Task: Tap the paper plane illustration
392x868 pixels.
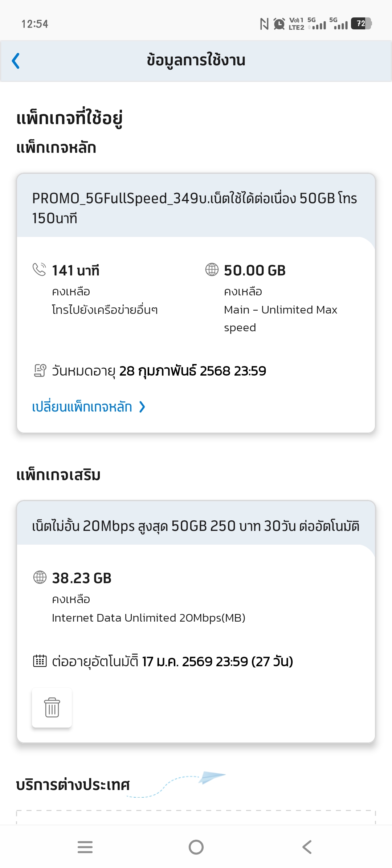Action: (212, 777)
